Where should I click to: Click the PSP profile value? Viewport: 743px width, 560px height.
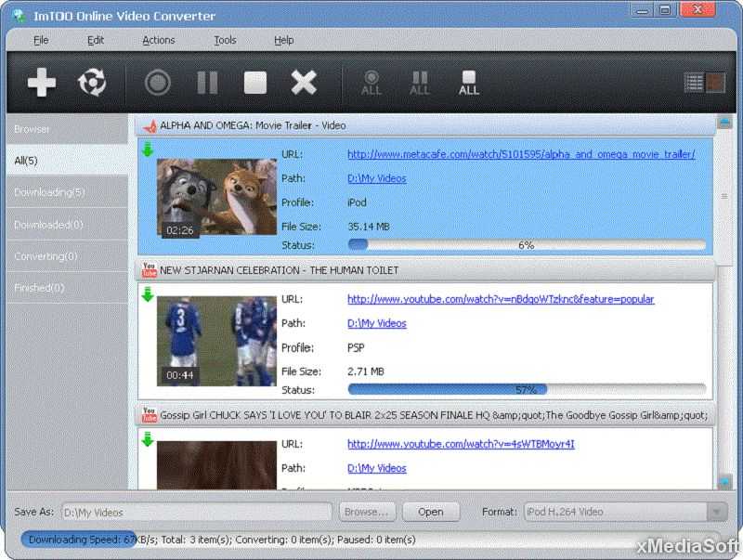(356, 347)
